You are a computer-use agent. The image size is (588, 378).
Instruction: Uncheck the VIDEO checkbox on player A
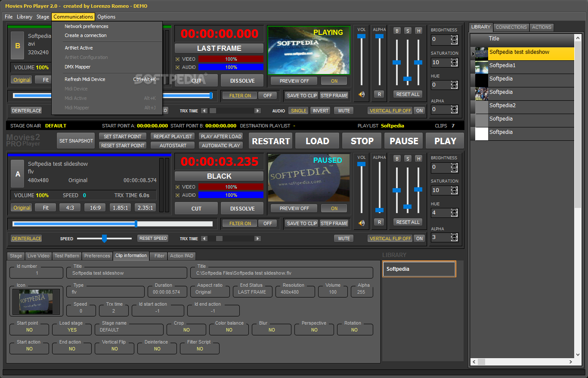177,187
